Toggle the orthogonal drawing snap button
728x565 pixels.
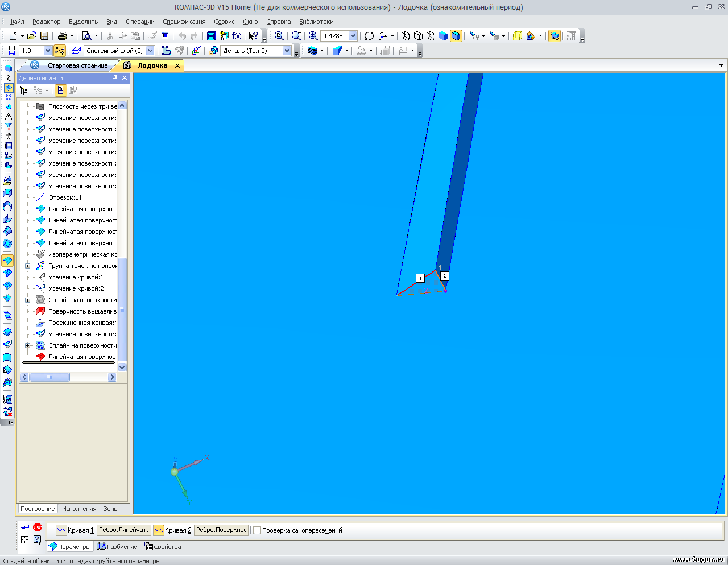pyautogui.click(x=60, y=51)
